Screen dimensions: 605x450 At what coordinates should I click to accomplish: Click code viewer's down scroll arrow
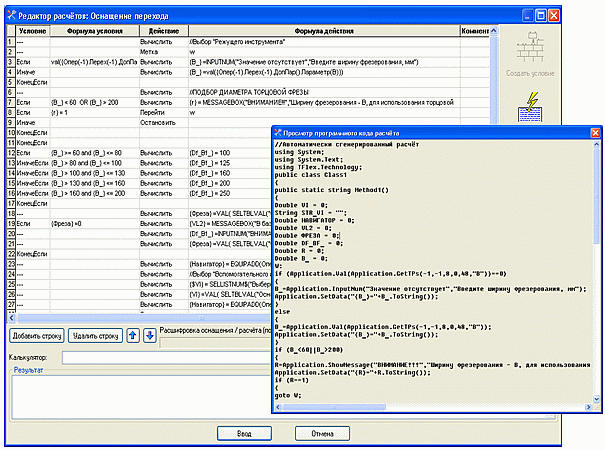tap(597, 399)
